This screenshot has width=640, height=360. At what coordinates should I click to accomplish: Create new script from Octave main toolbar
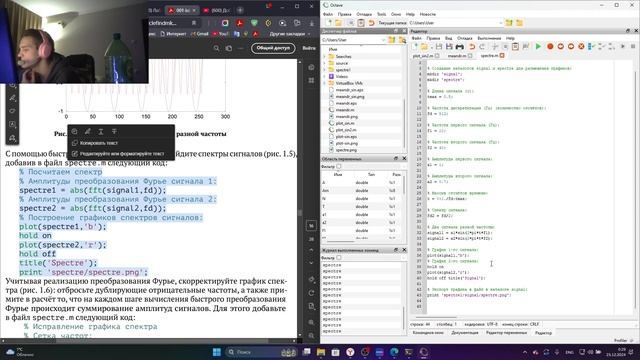point(329,23)
